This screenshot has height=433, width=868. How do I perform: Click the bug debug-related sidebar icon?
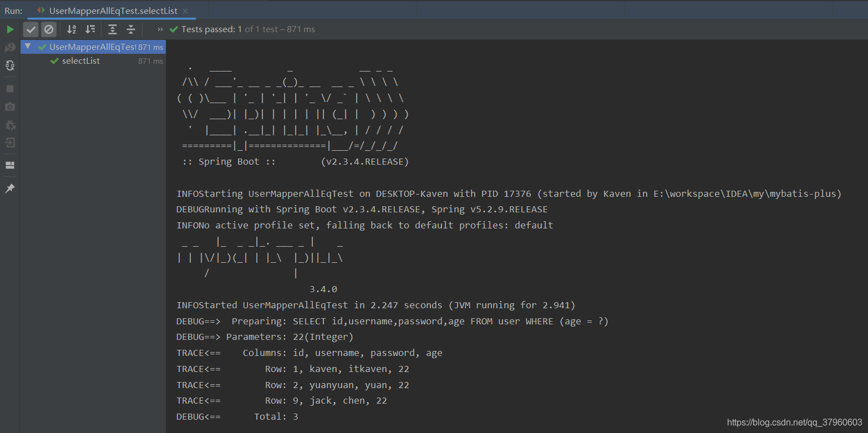10,125
